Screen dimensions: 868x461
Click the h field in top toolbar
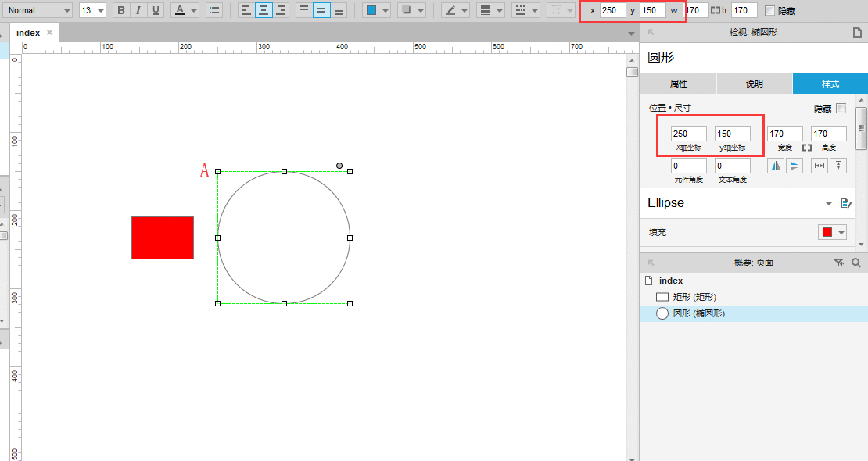coord(744,10)
